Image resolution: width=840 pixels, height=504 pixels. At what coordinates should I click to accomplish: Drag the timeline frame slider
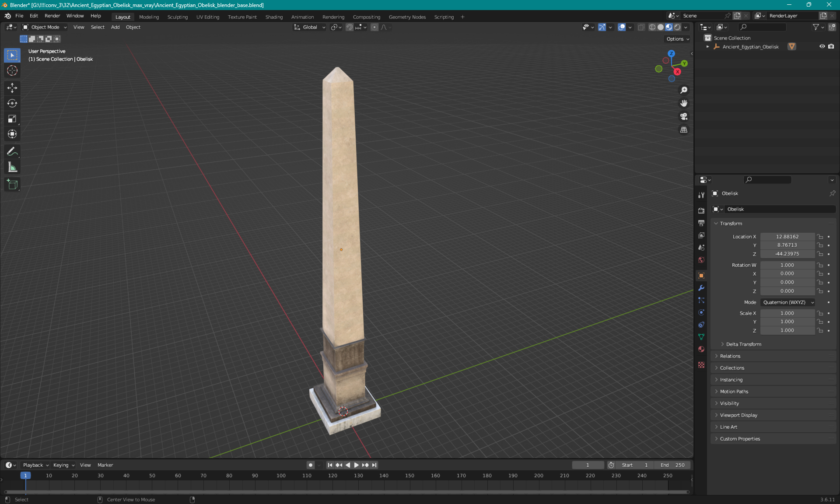point(24,475)
